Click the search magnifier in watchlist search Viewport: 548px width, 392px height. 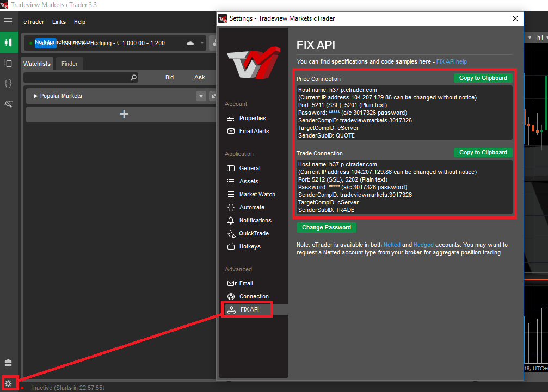pyautogui.click(x=133, y=78)
